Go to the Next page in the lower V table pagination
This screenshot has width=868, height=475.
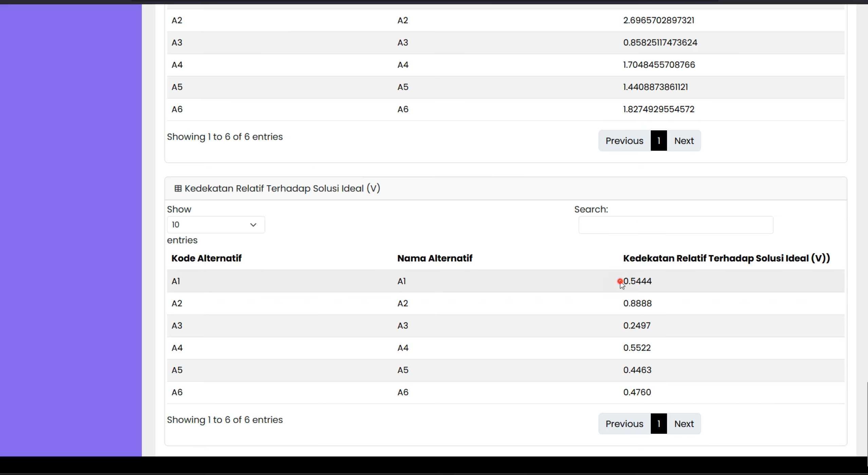684,424
